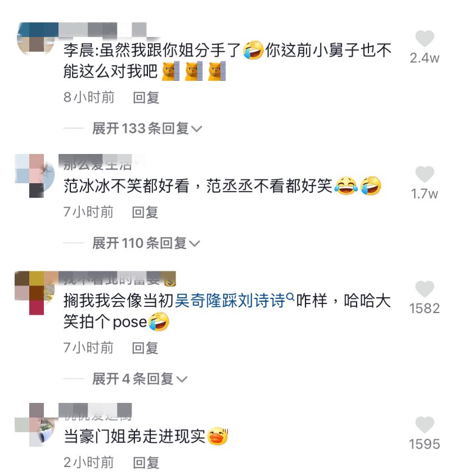Reply to the comment posted 8小时前
Screen dimensions: 450x476
146,97
